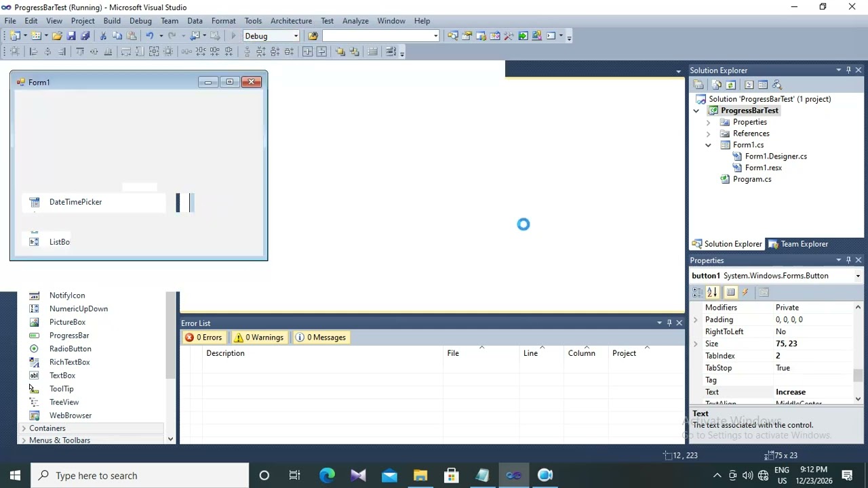
Task: Click the Properties page icon in Properties toolbar
Action: [764, 292]
